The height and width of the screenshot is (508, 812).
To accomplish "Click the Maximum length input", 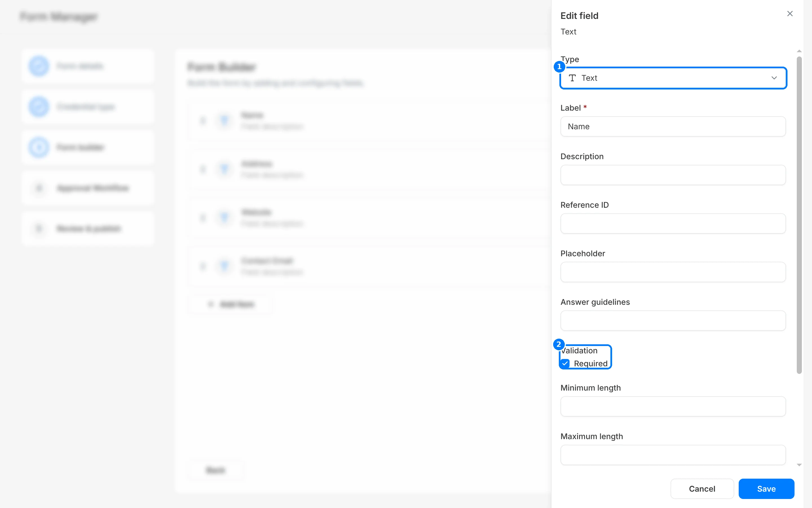I will (x=673, y=455).
